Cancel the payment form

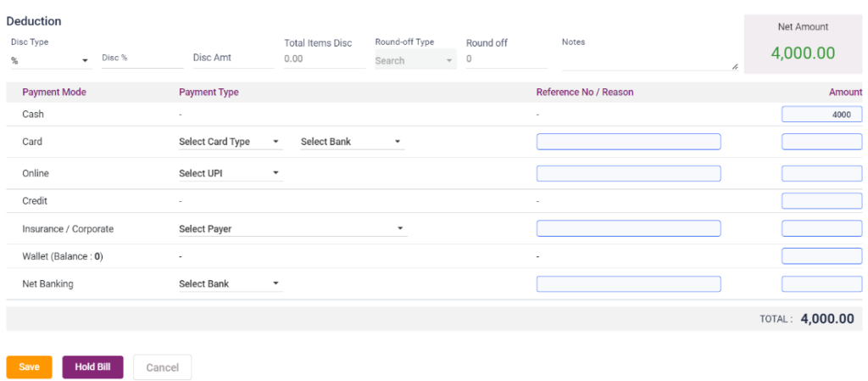pos(162,367)
